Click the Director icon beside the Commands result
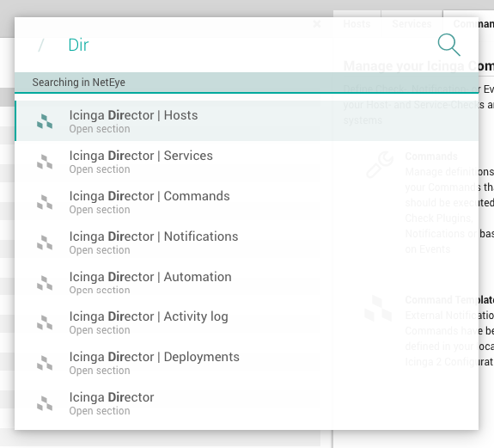Screen dimensions: 494x448 click(x=45, y=202)
